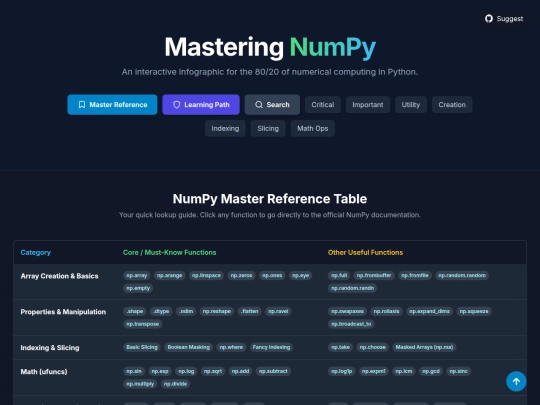Filter by the Important tag

tap(367, 105)
